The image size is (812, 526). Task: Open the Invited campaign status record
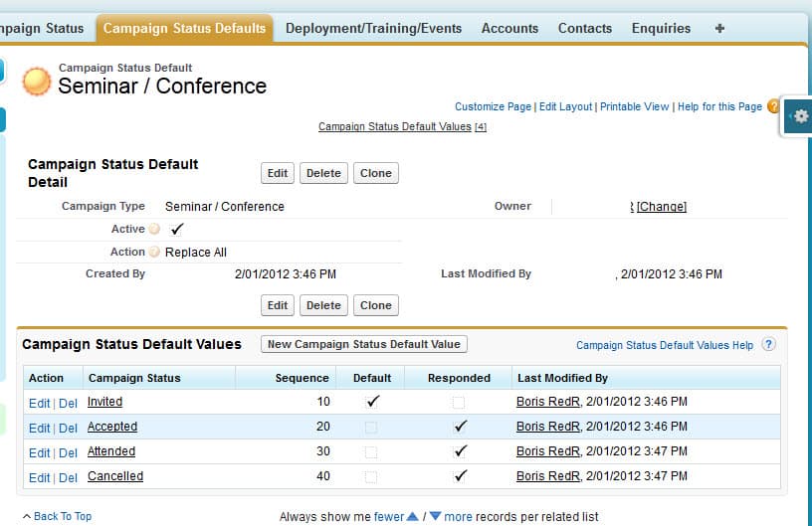click(104, 402)
